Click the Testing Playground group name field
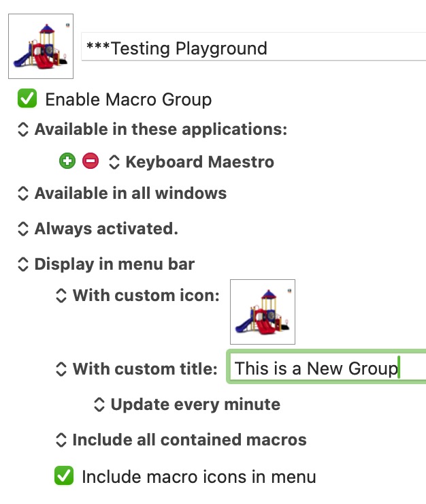The width and height of the screenshot is (426, 504). point(254,46)
